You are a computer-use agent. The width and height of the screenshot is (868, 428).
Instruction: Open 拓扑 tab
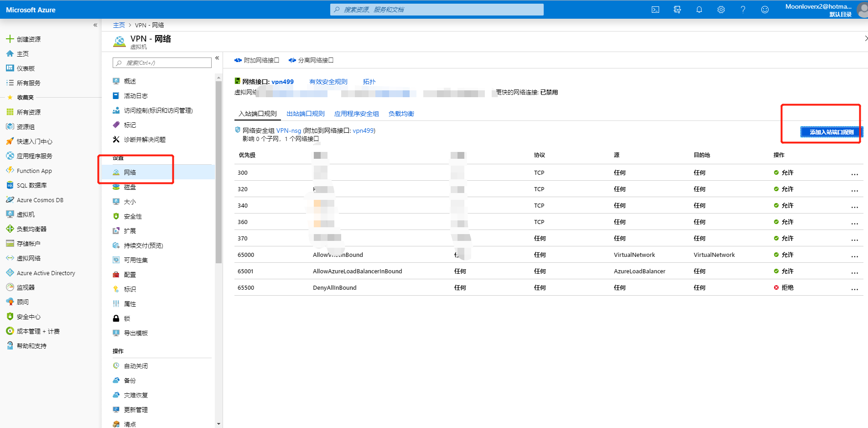pos(369,82)
